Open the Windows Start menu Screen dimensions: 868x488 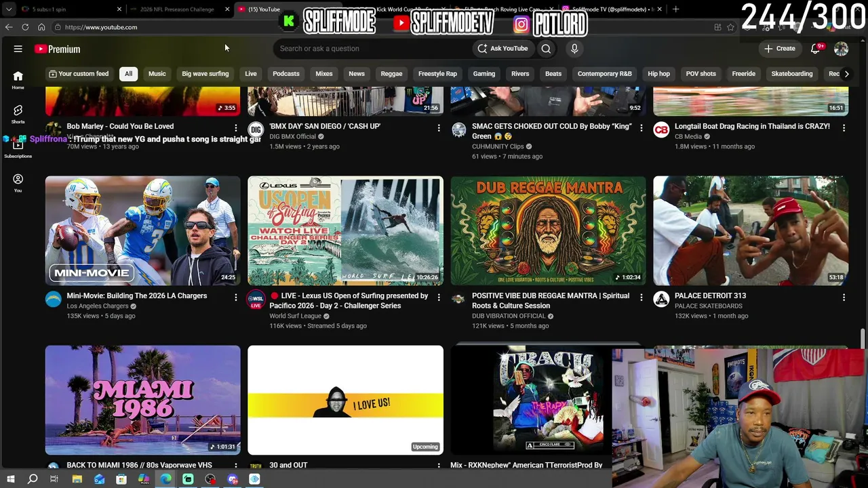point(10,479)
